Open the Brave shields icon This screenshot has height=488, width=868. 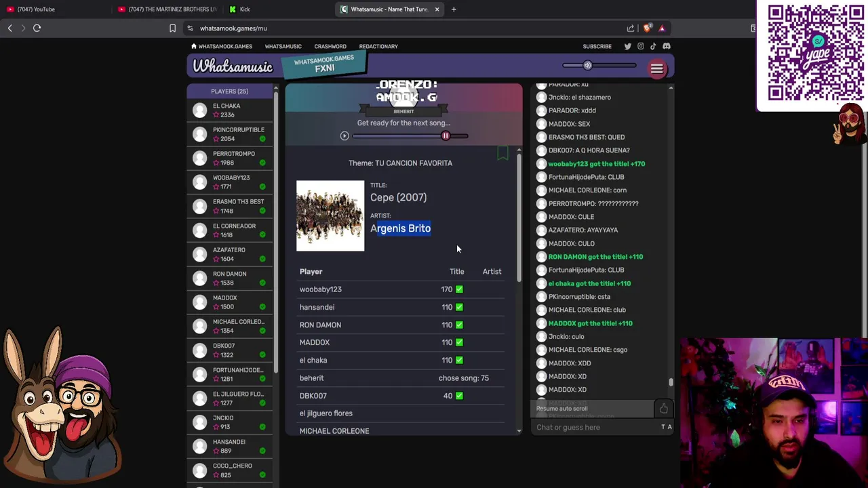pyautogui.click(x=647, y=28)
